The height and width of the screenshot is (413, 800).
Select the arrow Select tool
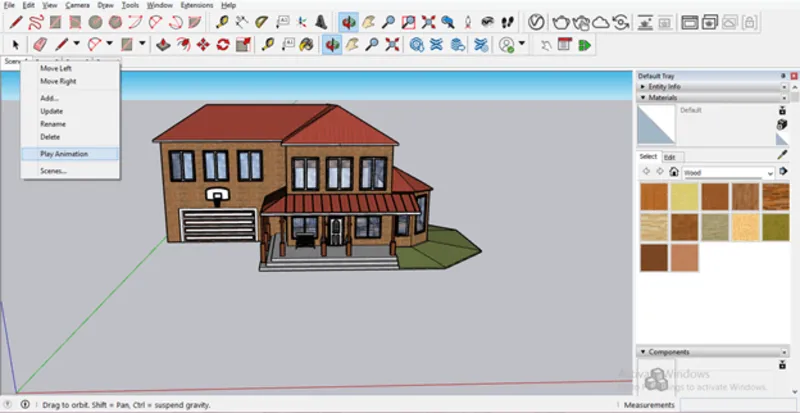(15, 44)
